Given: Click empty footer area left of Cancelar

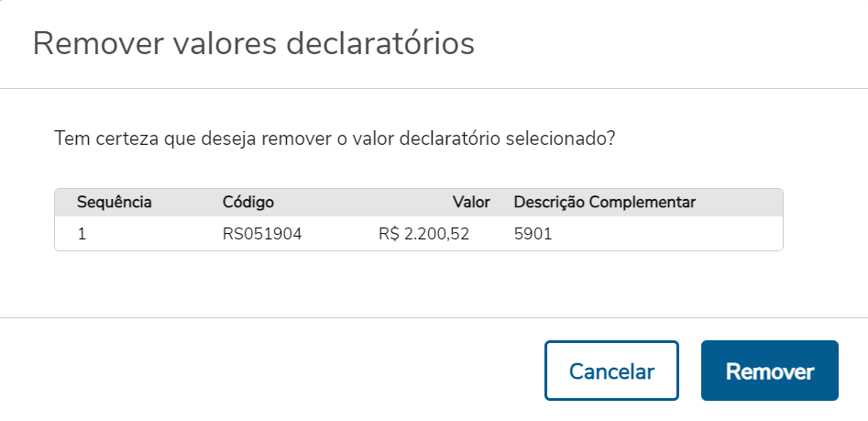Looking at the screenshot, I should [275, 371].
